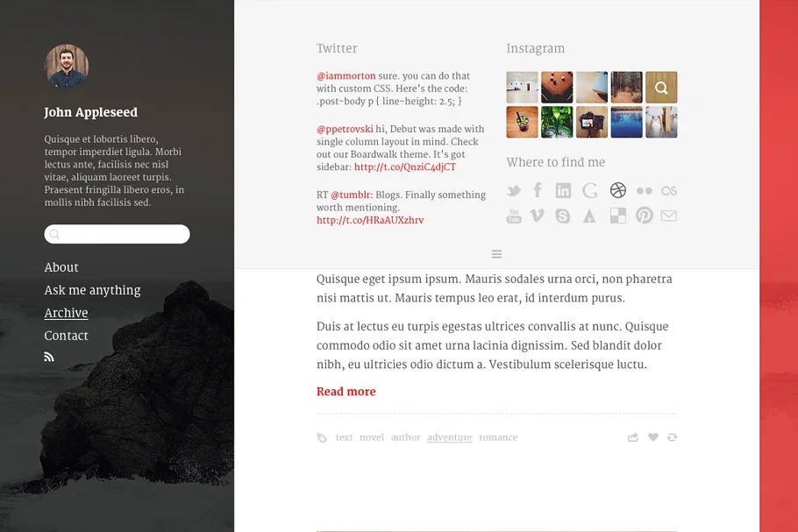Collapse the panel with hamburger handle
Viewport: 798px width, 532px height.
pos(496,254)
